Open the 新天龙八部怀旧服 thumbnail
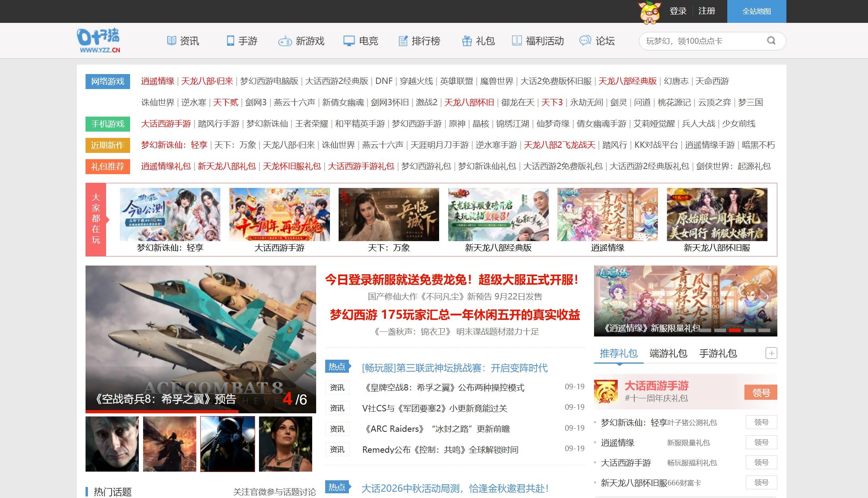Screen dimensions: 868x498 click(x=717, y=214)
